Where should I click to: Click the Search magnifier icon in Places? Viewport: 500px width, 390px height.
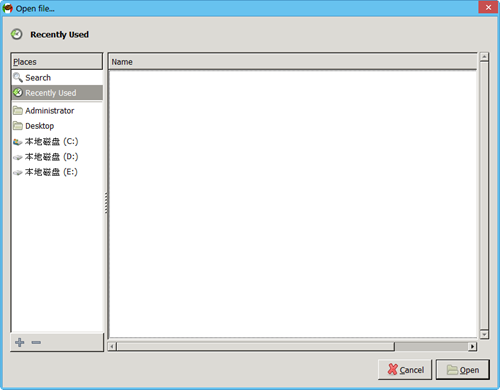[x=18, y=78]
